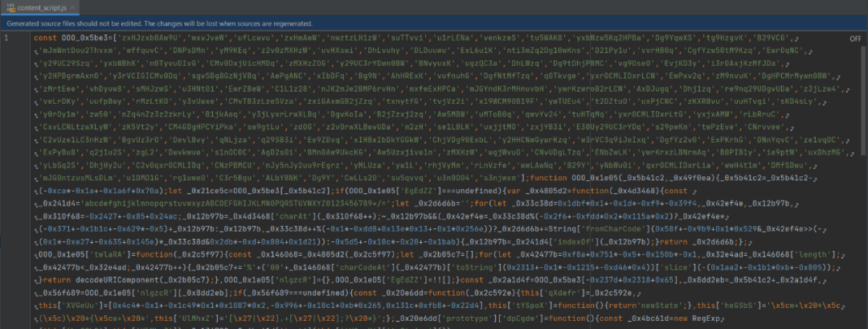868x329 pixels.
Task: Click the OFF inspections indicator
Action: (x=855, y=39)
